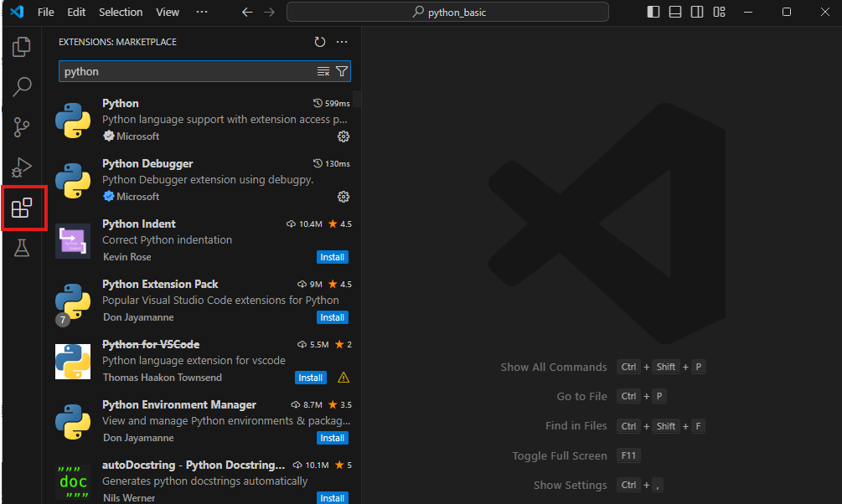The image size is (842, 504).
Task: Click the extension pack count badge 7
Action: (x=63, y=320)
